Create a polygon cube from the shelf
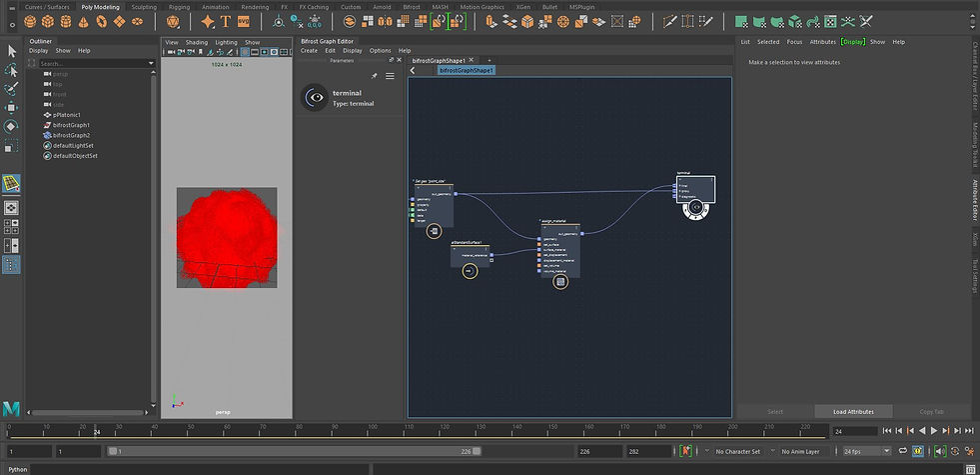980x475 pixels. pyautogui.click(x=48, y=22)
